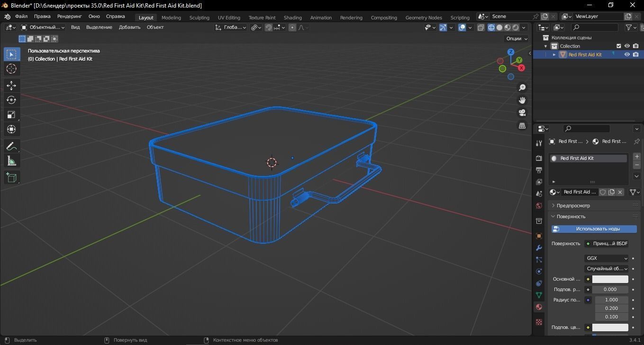
Task: Open the Object Mode dropdown
Action: point(43,27)
